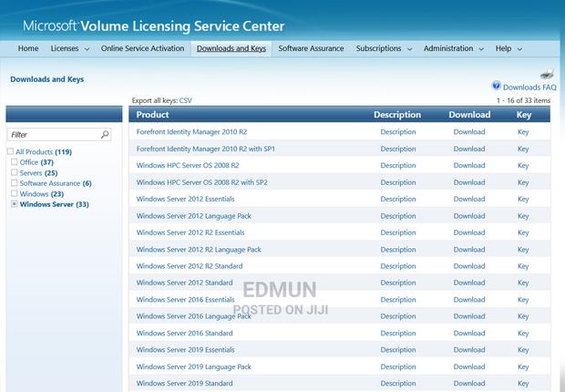Get Key for Windows Server 2012 R2 Essentials
Viewport: 565px width, 392px height.
click(523, 233)
